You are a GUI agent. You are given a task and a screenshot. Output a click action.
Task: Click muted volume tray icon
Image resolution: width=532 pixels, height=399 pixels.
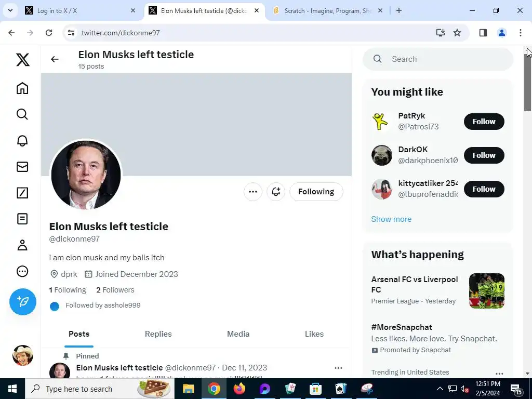click(x=465, y=389)
